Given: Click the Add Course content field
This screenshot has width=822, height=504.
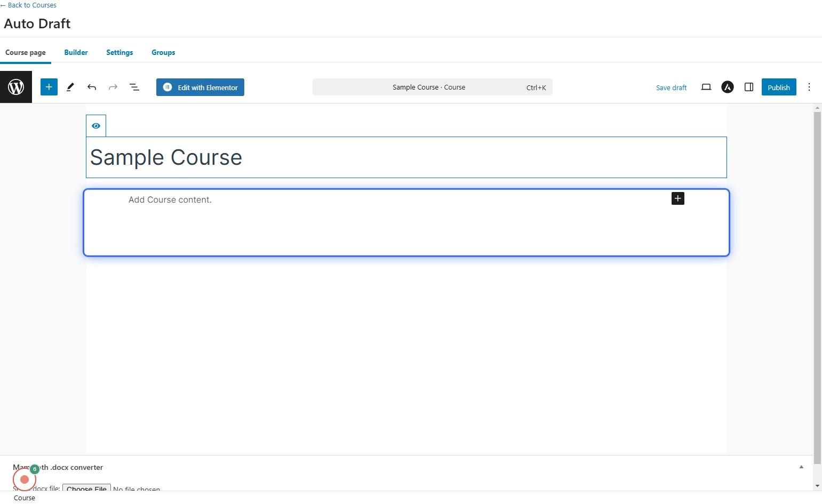Looking at the screenshot, I should pyautogui.click(x=170, y=199).
